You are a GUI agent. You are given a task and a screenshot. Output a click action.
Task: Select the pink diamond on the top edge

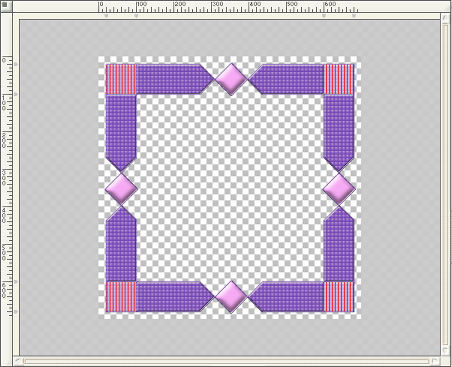[231, 79]
